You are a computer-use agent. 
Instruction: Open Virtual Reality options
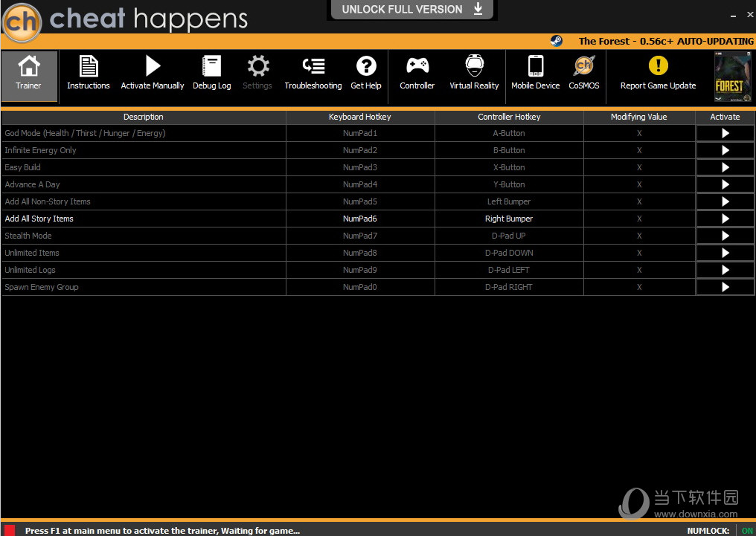[x=474, y=73]
